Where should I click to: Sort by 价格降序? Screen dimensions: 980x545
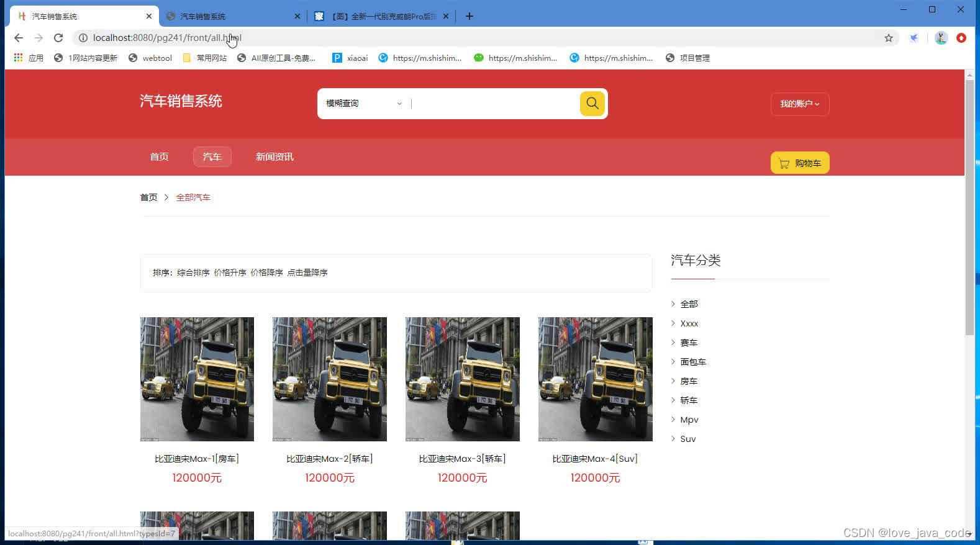(x=266, y=272)
